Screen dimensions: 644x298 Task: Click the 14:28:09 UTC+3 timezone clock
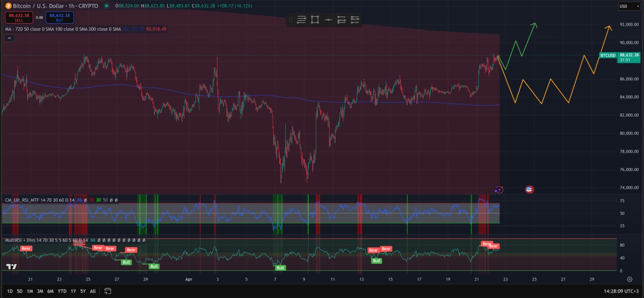(621, 291)
